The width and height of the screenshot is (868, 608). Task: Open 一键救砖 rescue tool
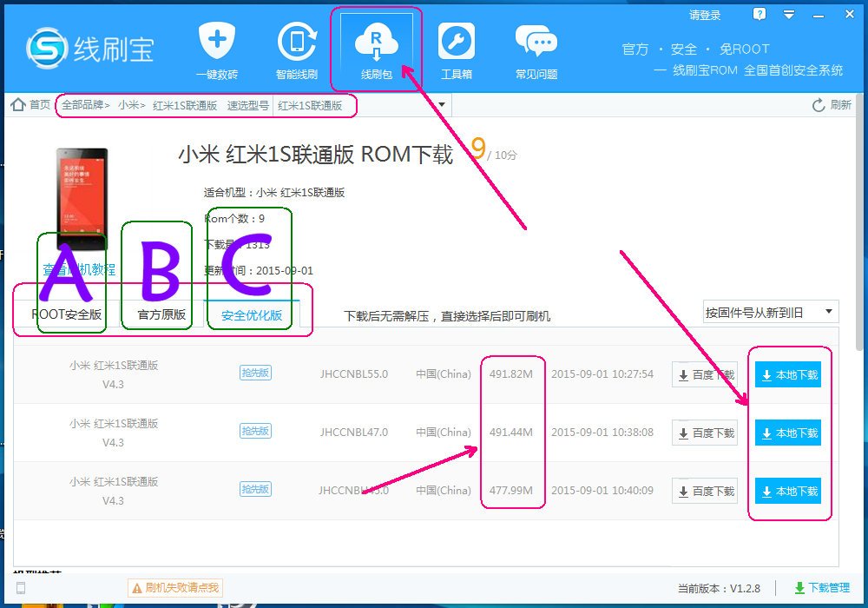point(217,51)
